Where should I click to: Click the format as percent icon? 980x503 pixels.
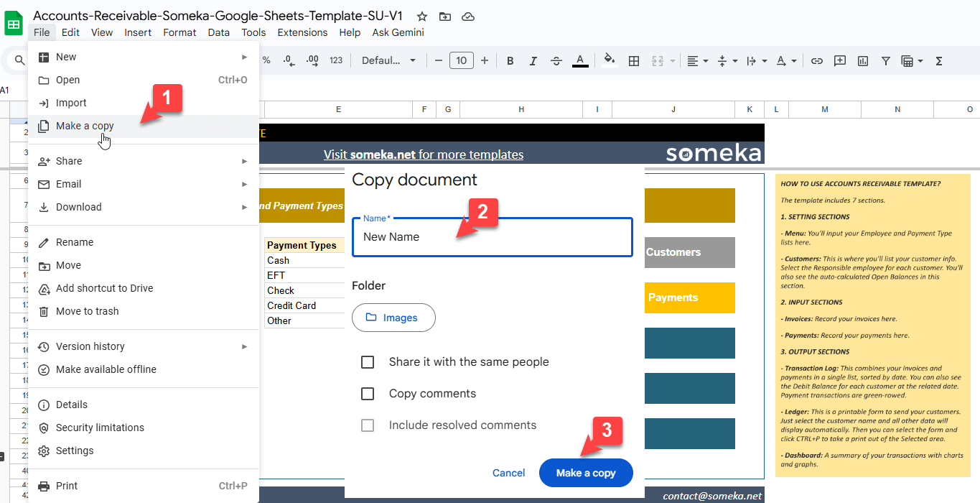pos(266,61)
